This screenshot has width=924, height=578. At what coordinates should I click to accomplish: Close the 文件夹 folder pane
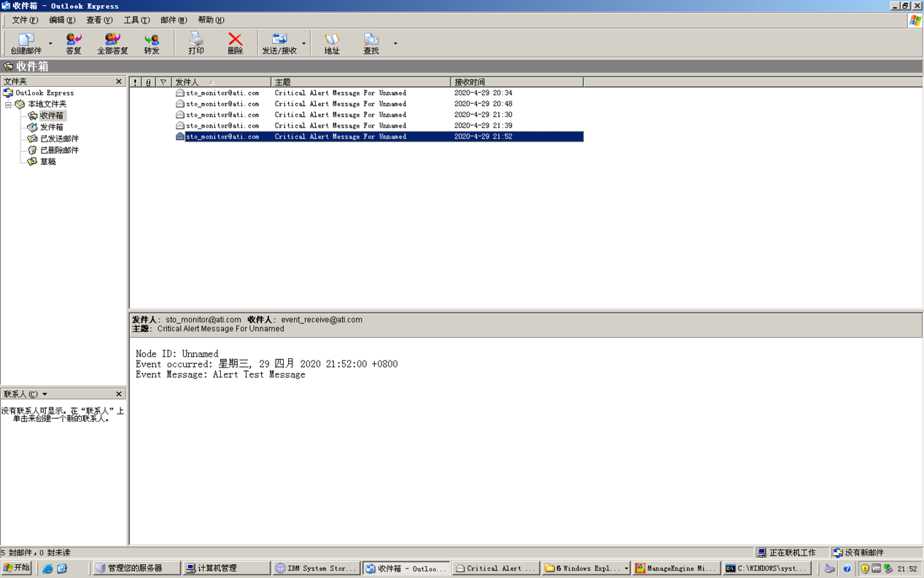119,82
